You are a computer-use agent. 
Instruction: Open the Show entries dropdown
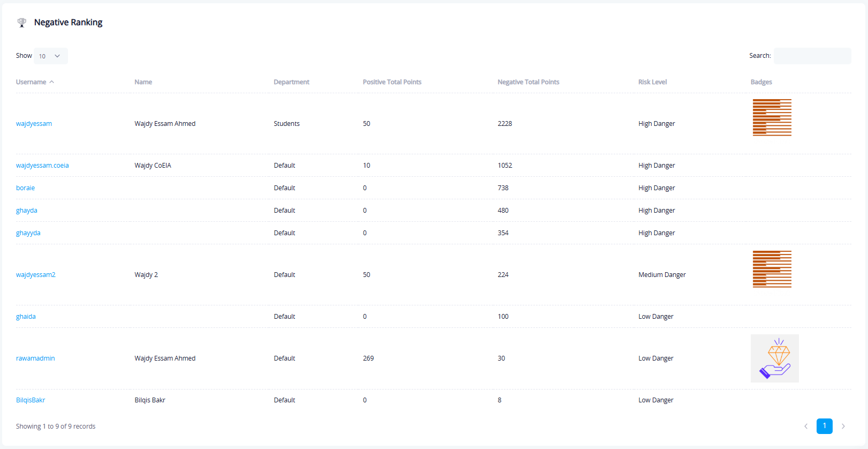point(50,56)
